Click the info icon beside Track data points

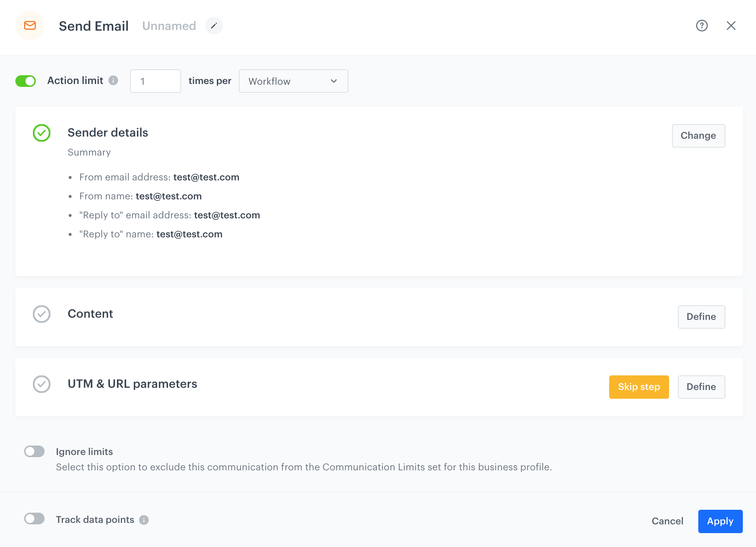[144, 520]
